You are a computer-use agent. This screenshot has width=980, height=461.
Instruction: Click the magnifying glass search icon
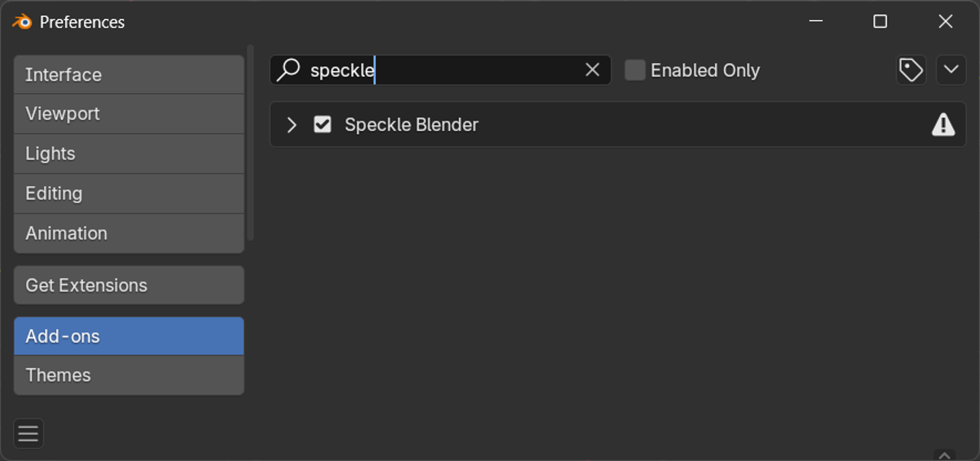coord(288,70)
